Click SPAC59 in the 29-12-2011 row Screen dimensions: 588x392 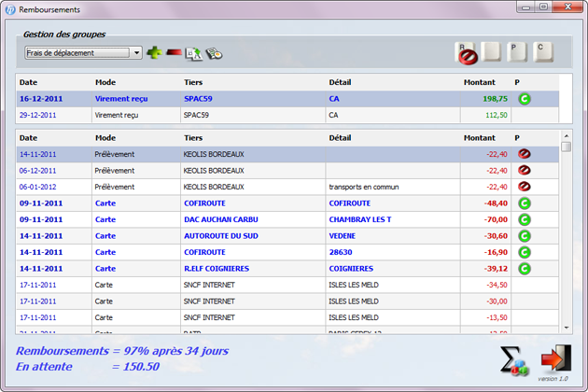196,115
